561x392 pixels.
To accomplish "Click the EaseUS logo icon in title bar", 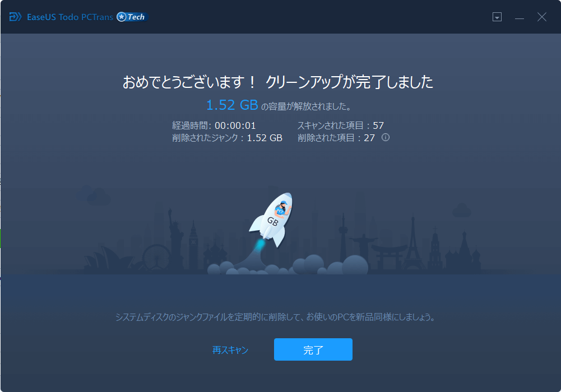I will pos(15,17).
